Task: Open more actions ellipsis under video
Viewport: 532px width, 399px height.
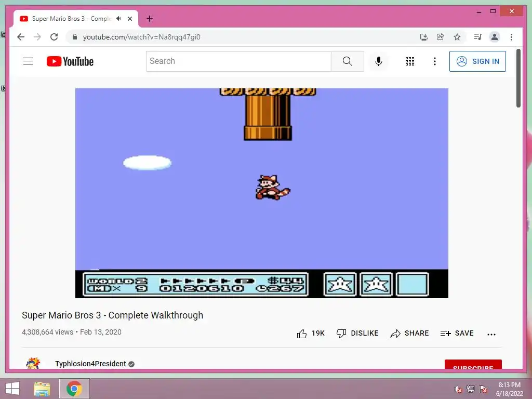Action: pyautogui.click(x=491, y=334)
